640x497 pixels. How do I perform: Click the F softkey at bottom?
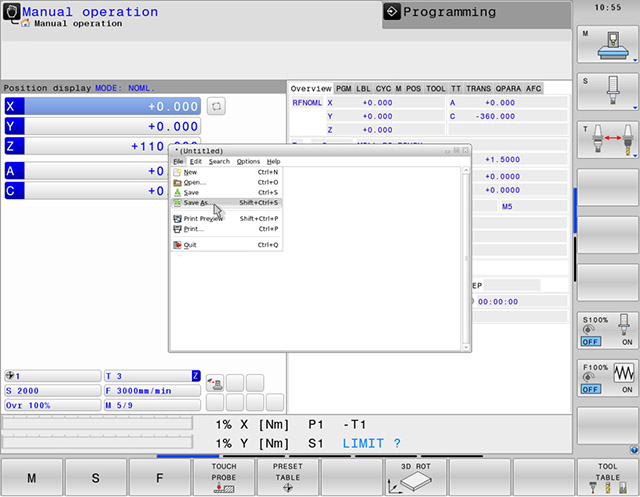[160, 477]
